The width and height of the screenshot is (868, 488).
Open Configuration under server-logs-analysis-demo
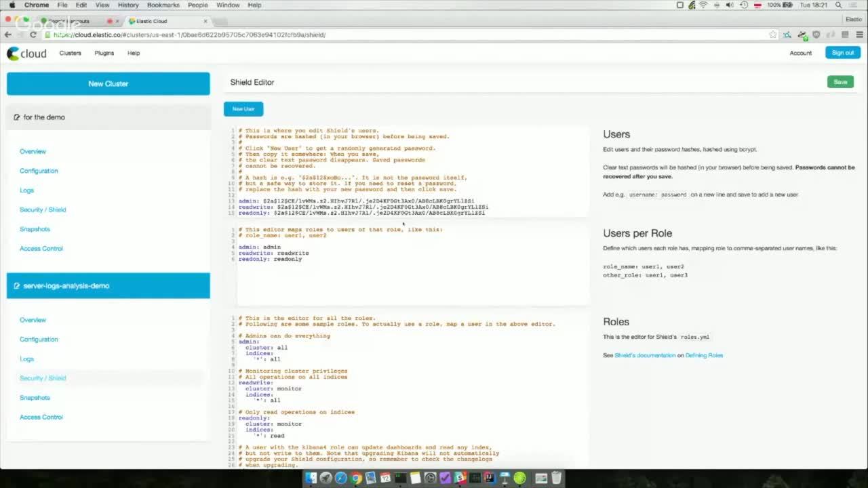tap(39, 340)
